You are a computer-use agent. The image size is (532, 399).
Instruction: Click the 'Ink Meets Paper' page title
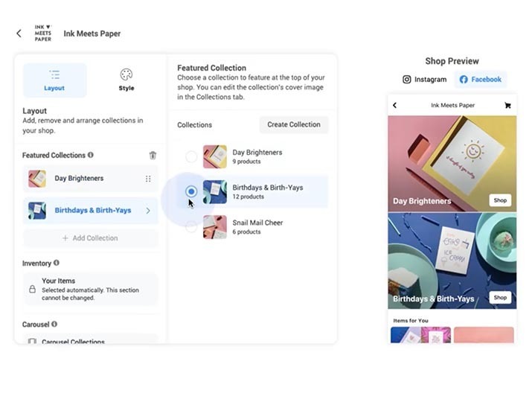pos(92,33)
